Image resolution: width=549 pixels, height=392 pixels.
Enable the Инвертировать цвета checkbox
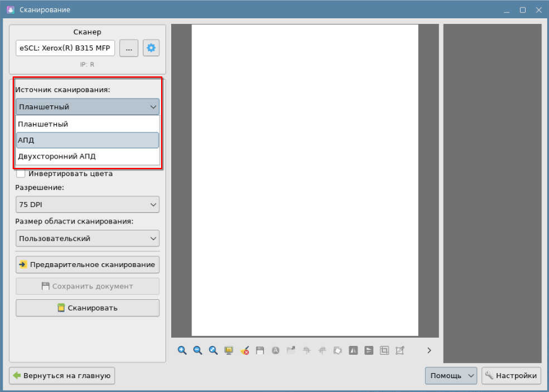tap(21, 174)
